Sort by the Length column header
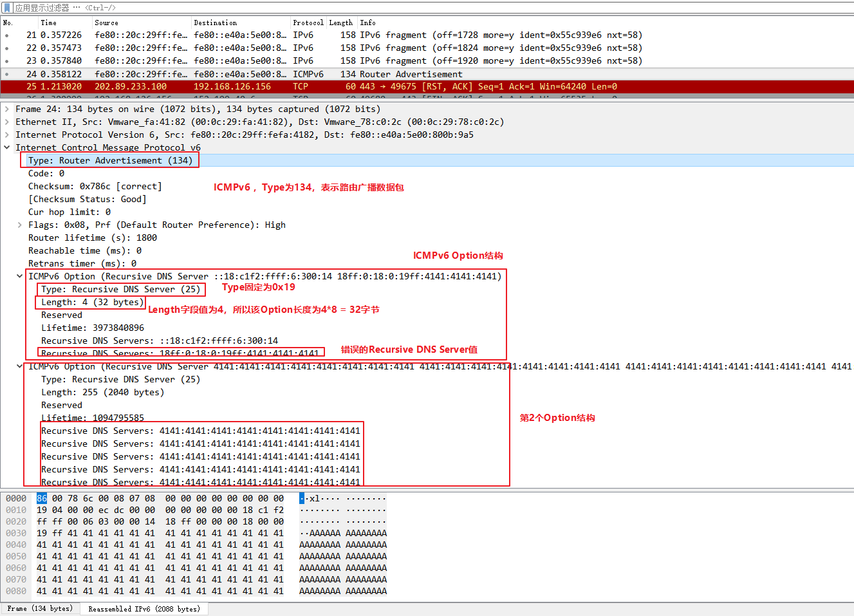Viewport: 854px width, 616px height. [x=341, y=23]
